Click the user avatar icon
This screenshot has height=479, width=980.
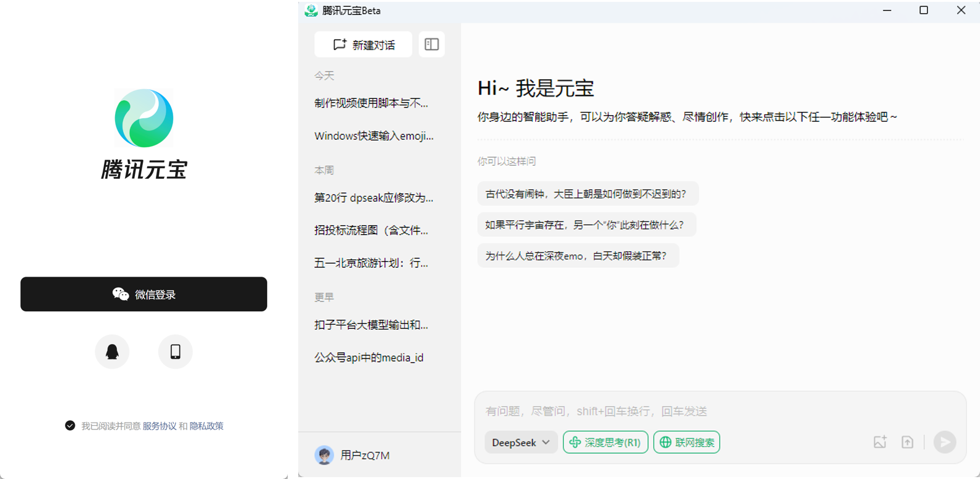tap(324, 455)
